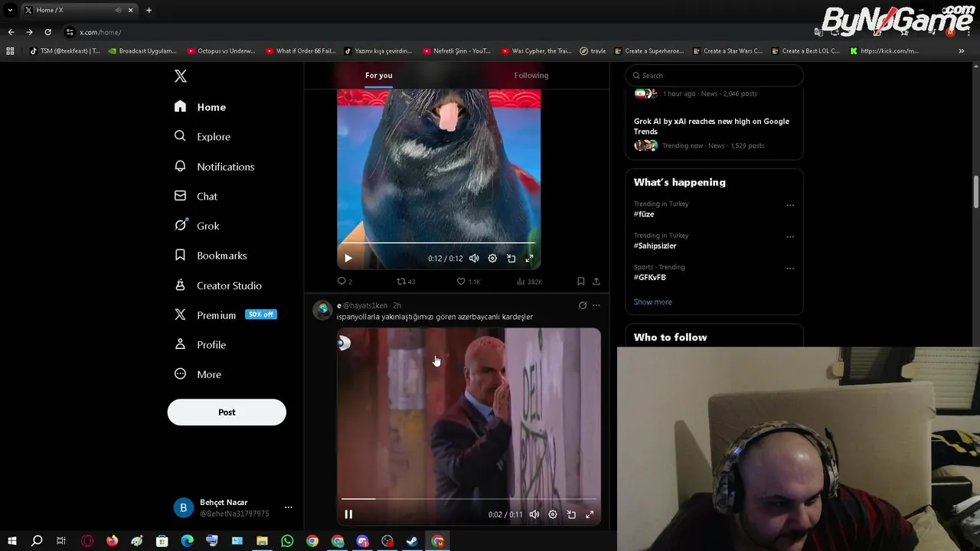Open Microsoft Edge from the taskbar
Screen dimensions: 980x551
pyautogui.click(x=188, y=541)
